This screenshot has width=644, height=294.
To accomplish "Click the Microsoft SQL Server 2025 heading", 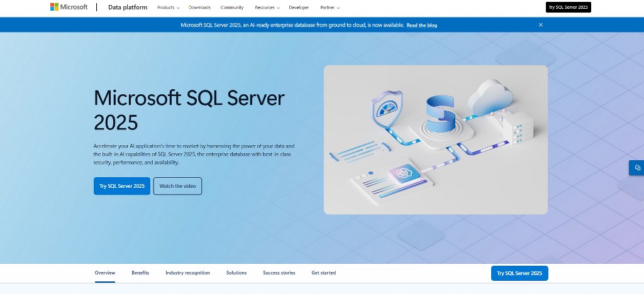I will [189, 110].
